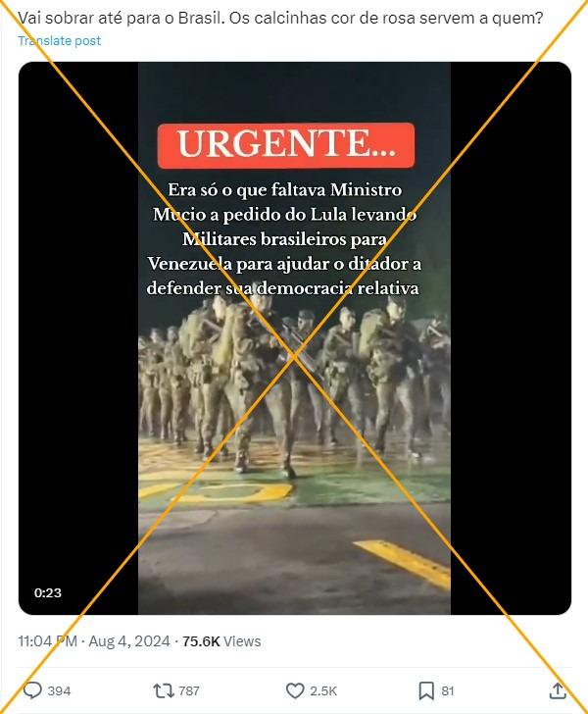Open the 11:04 PM timestamp link
Screen dimensions: 588x714
tap(47, 641)
